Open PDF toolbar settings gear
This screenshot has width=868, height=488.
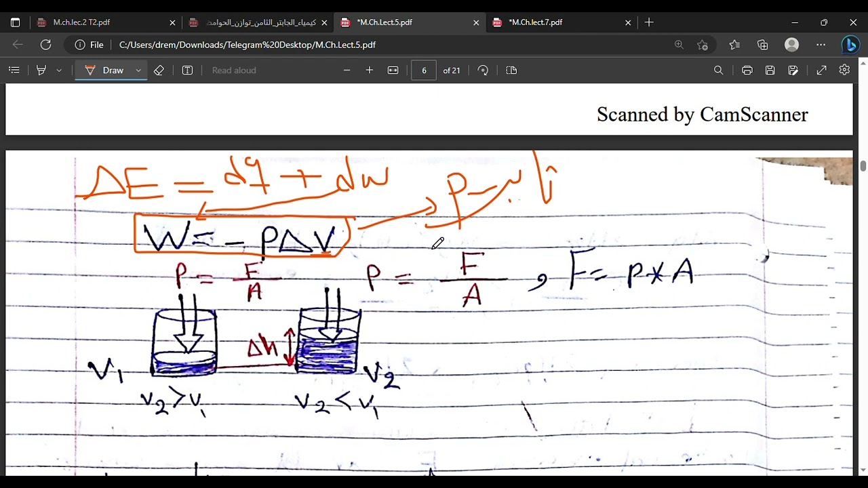[x=844, y=70]
